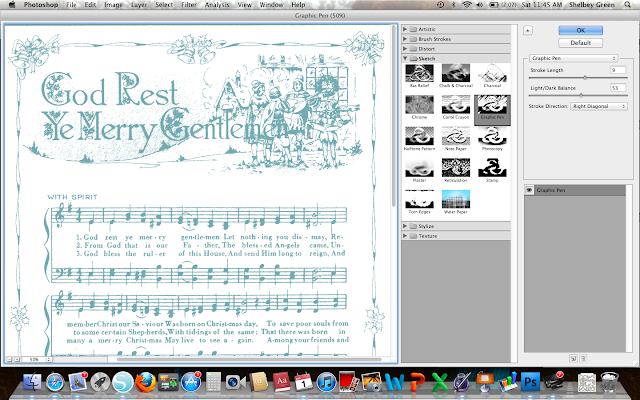Screen dimensions: 640x400
Task: Click OK to apply the filter
Action: pyautogui.click(x=580, y=30)
